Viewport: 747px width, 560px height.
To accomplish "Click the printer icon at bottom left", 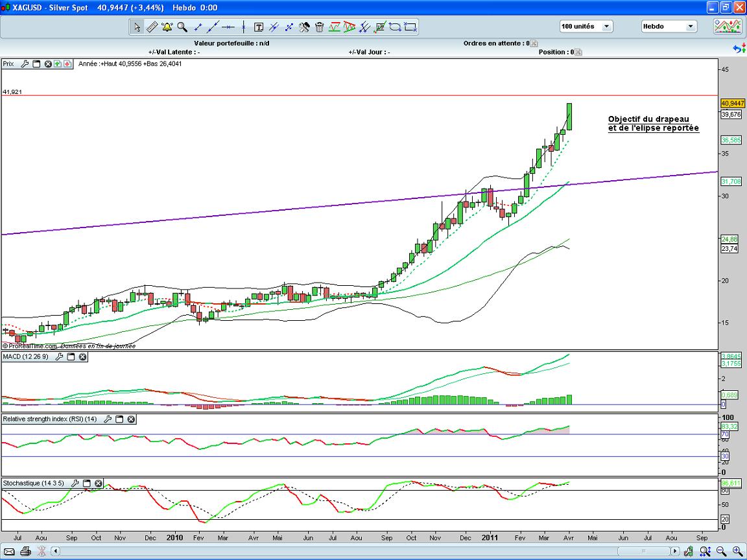I will (x=25, y=552).
